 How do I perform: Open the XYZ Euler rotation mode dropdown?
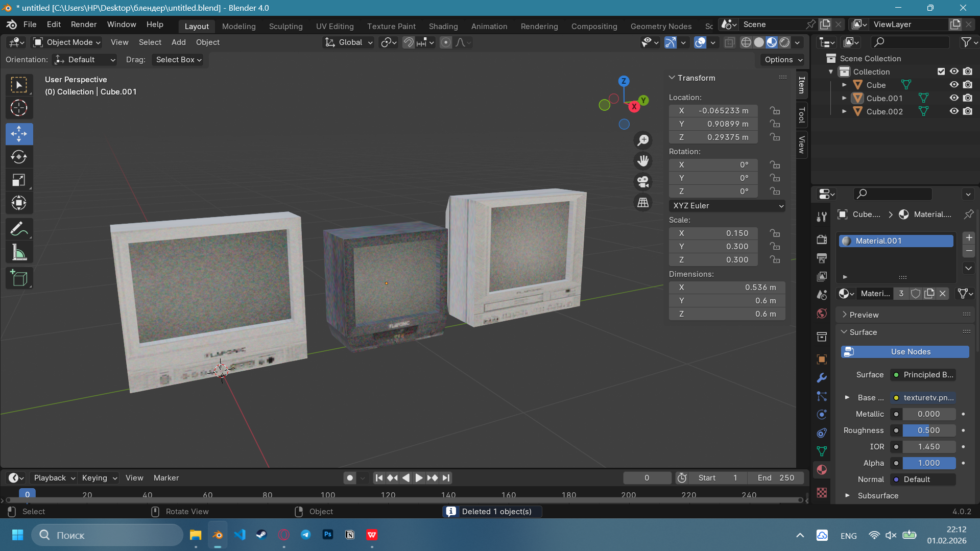(x=727, y=206)
